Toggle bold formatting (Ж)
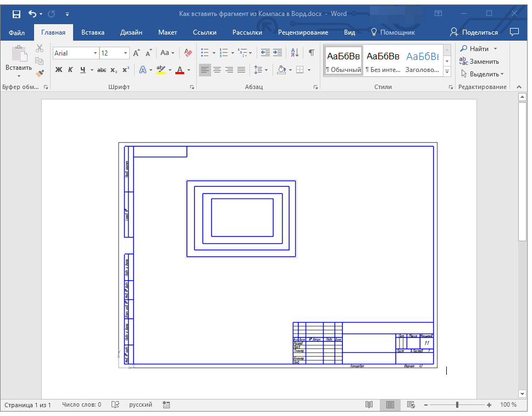 point(59,70)
